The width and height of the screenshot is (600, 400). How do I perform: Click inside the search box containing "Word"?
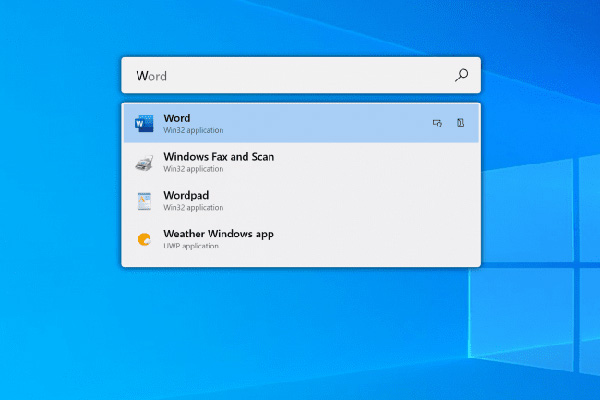pyautogui.click(x=301, y=75)
